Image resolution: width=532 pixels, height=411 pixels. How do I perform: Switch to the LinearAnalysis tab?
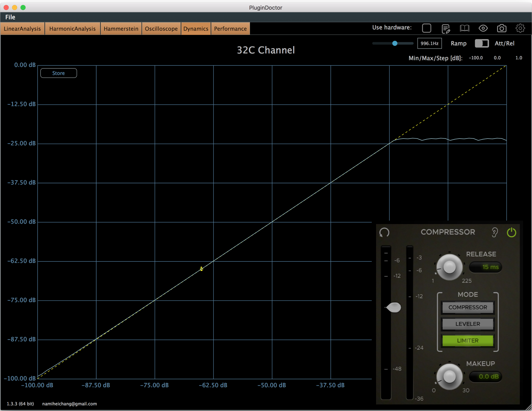pyautogui.click(x=23, y=29)
